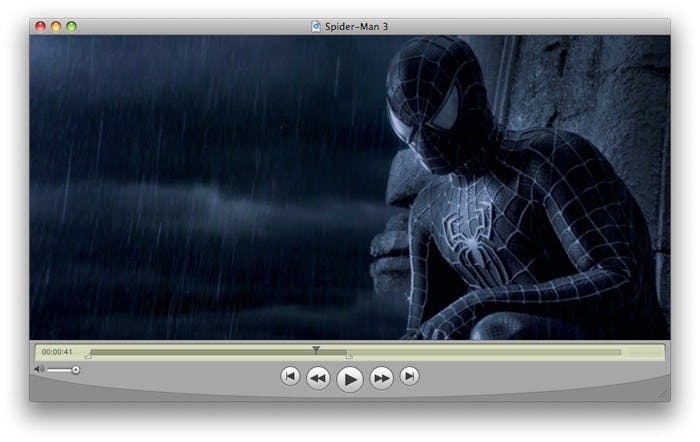The height and width of the screenshot is (442, 700).
Task: Click the selection start marker on the timeline
Action: click(x=88, y=355)
